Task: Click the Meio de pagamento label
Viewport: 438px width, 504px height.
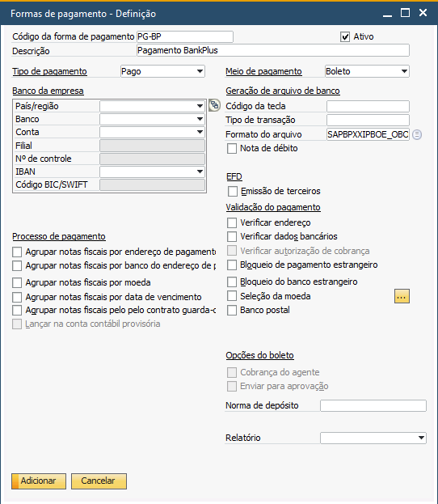Action: tap(263, 71)
